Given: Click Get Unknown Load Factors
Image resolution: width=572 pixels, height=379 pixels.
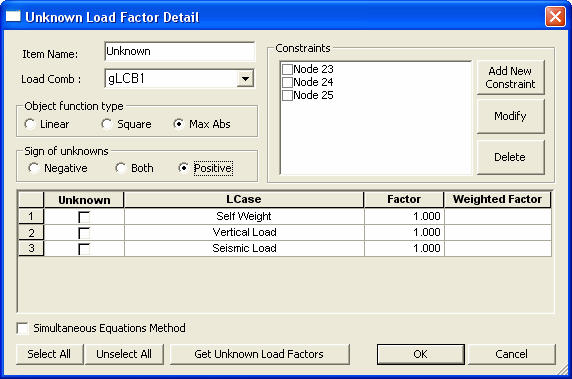Looking at the screenshot, I should click(x=259, y=354).
